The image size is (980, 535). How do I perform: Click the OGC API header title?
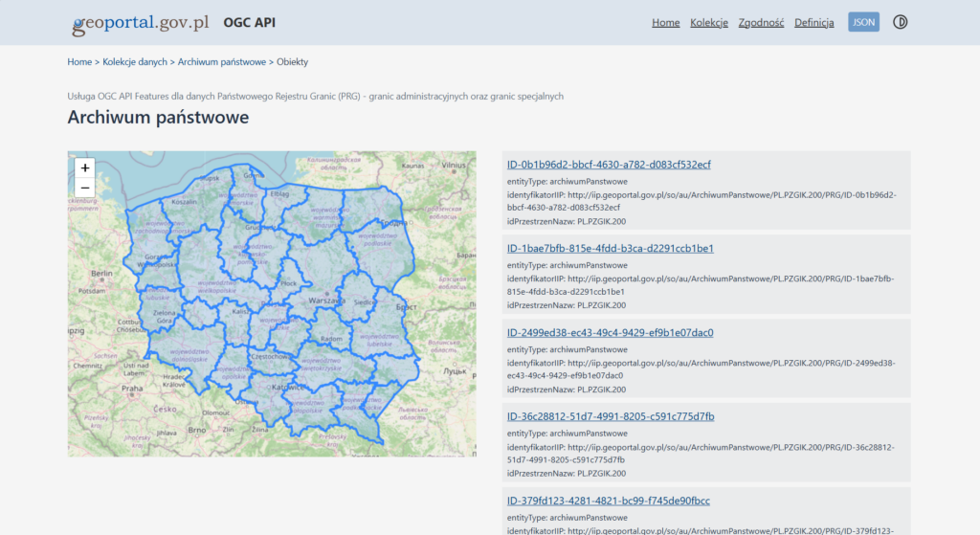coord(250,23)
